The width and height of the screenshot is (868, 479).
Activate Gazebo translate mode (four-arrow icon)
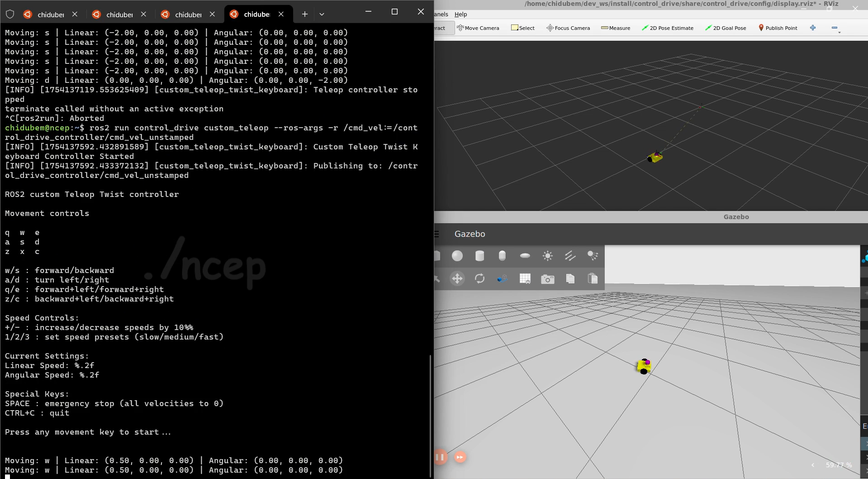[x=457, y=278]
